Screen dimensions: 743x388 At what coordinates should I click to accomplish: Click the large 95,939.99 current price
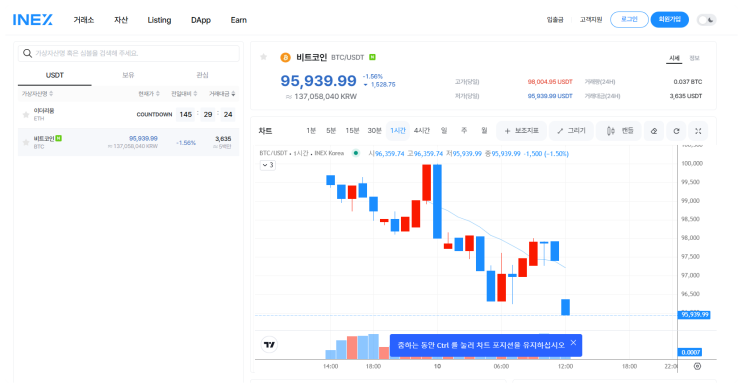click(318, 81)
